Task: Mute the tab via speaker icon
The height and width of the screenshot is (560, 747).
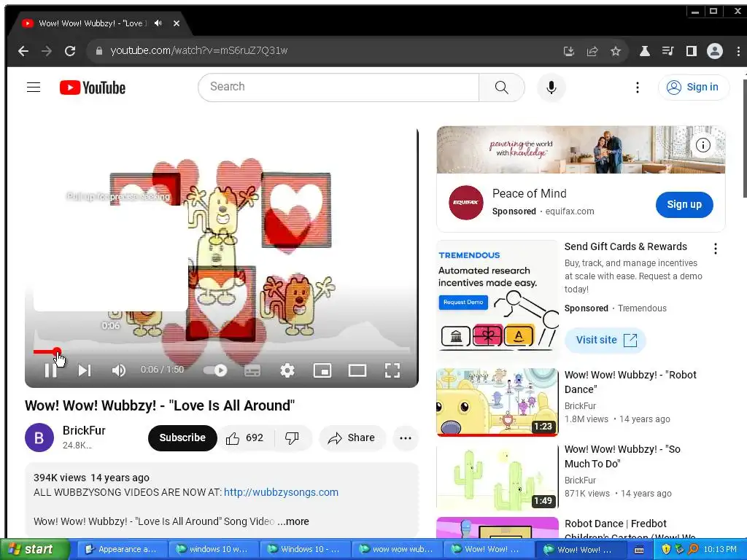Action: [x=158, y=23]
